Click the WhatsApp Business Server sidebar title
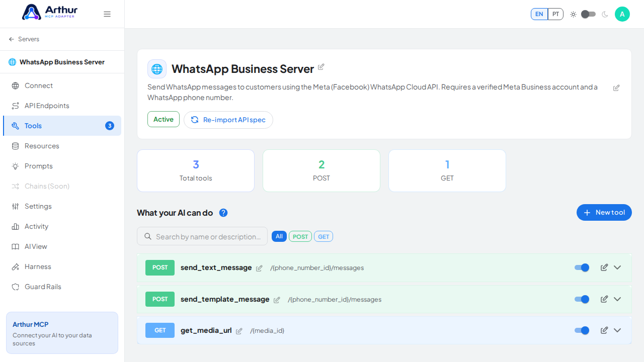 (62, 62)
